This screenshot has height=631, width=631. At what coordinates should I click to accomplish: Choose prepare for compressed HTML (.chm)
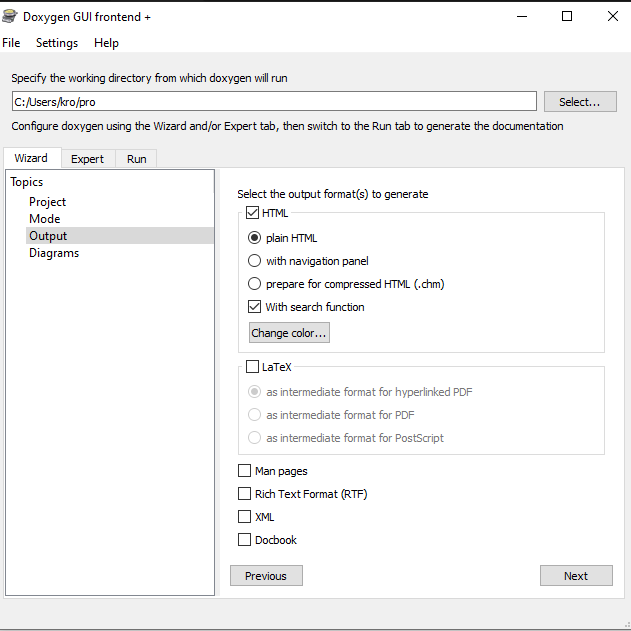coord(254,284)
